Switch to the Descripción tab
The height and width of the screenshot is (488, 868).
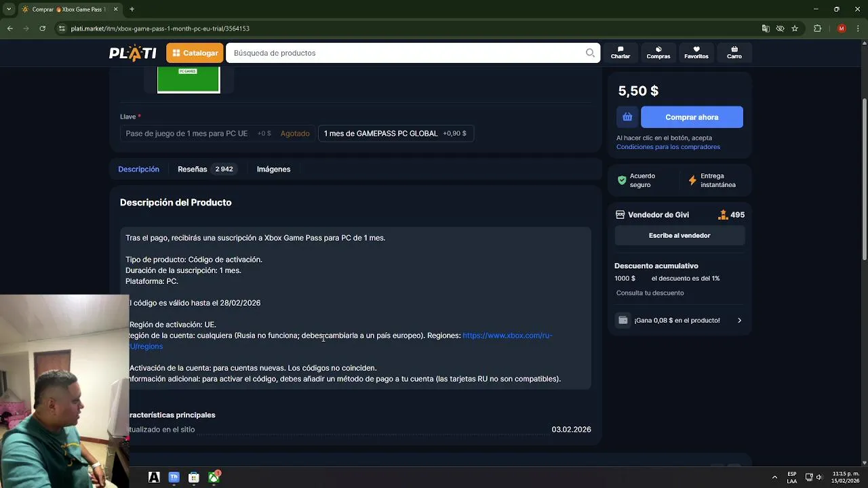(x=138, y=169)
